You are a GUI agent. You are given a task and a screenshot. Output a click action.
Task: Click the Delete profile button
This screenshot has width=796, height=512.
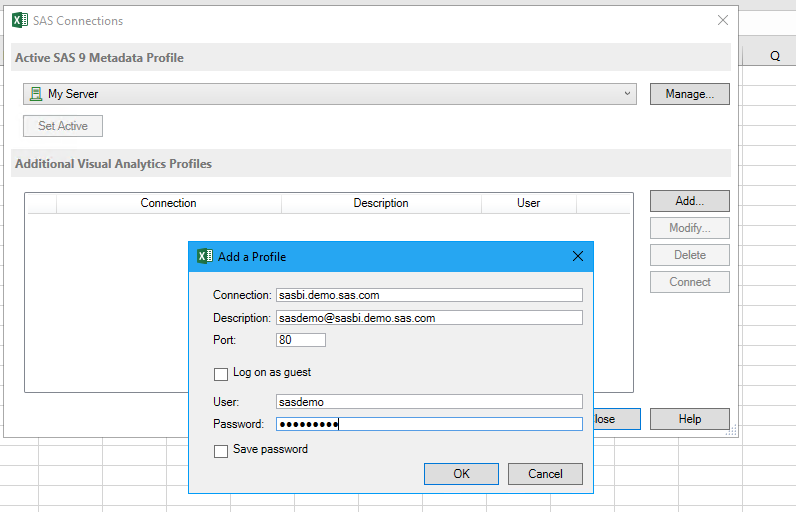tap(690, 255)
